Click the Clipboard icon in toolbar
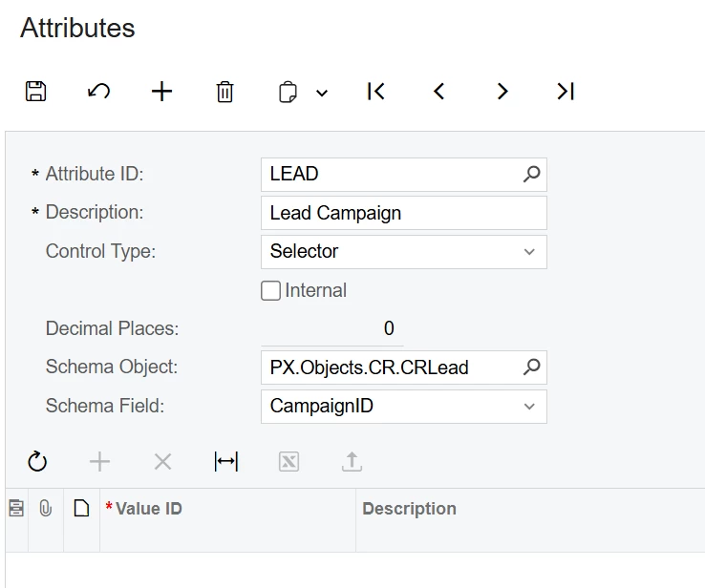Viewport: 705px width, 588px height. pos(288,92)
